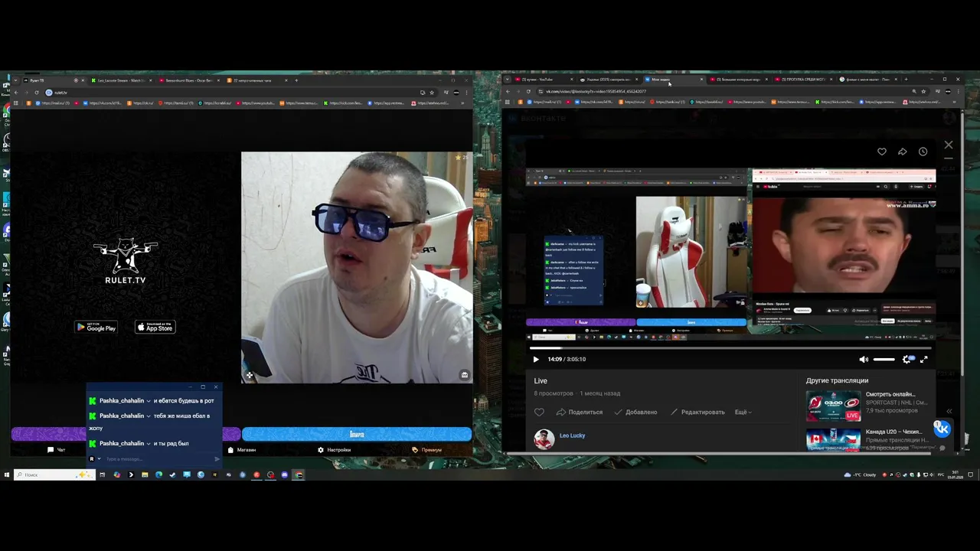The width and height of the screenshot is (980, 551).
Task: Add to watch later with the clock icon
Action: pyautogui.click(x=923, y=152)
